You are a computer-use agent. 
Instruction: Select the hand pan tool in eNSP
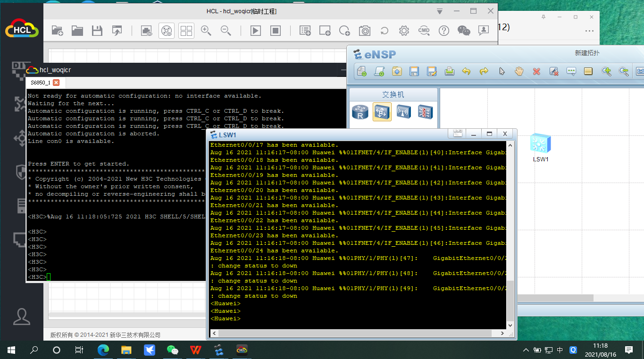(519, 71)
